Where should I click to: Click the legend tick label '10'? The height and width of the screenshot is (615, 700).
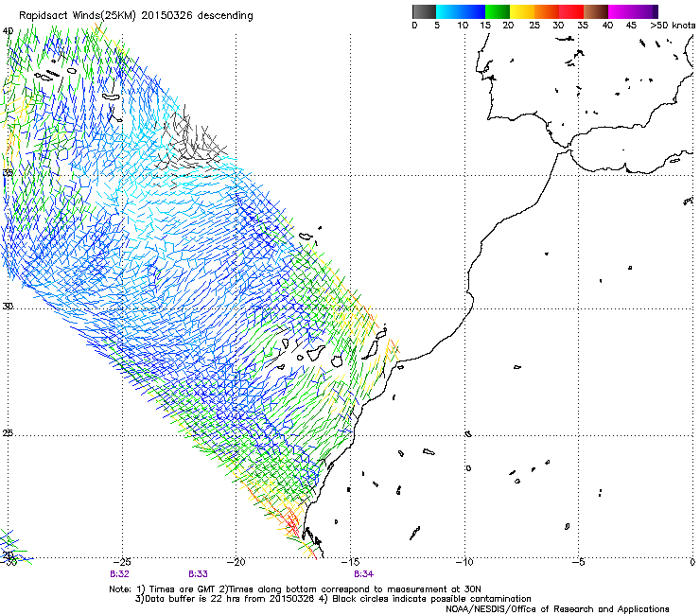point(463,25)
